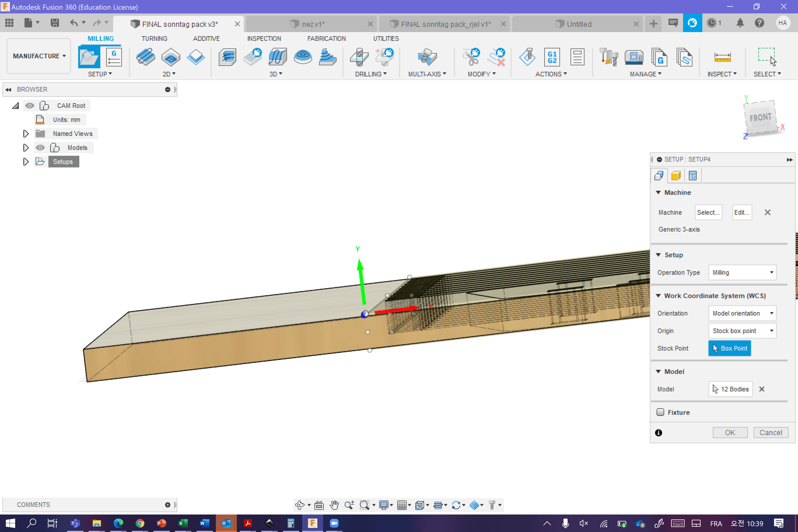Open Excel from the Windows taskbar
This screenshot has height=532, width=798.
click(x=183, y=523)
